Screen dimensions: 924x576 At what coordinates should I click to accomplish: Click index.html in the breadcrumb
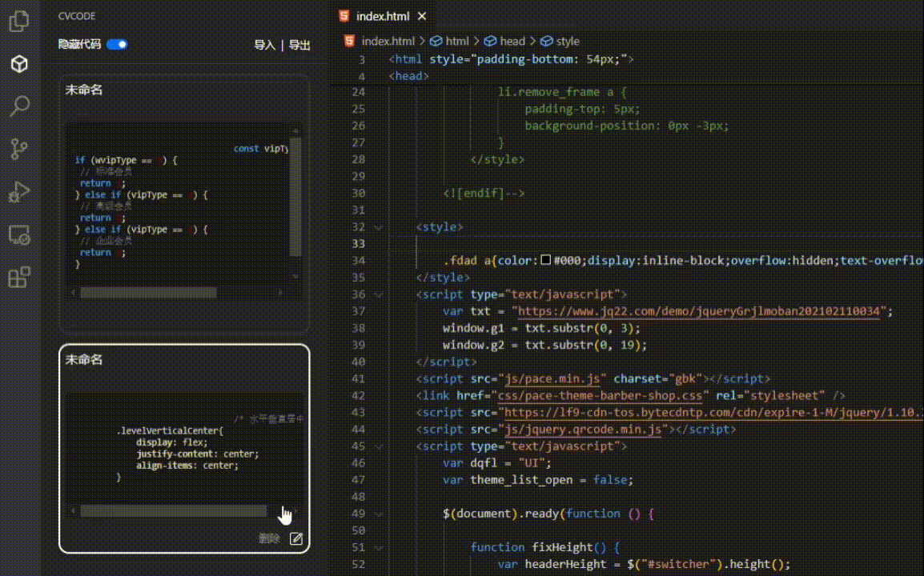click(388, 42)
